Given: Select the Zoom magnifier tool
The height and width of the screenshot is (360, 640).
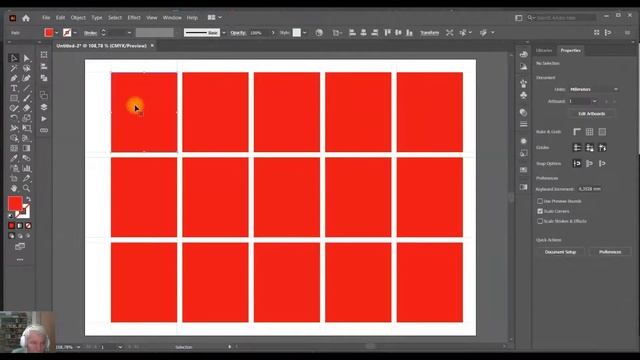Looking at the screenshot, I should [27, 188].
